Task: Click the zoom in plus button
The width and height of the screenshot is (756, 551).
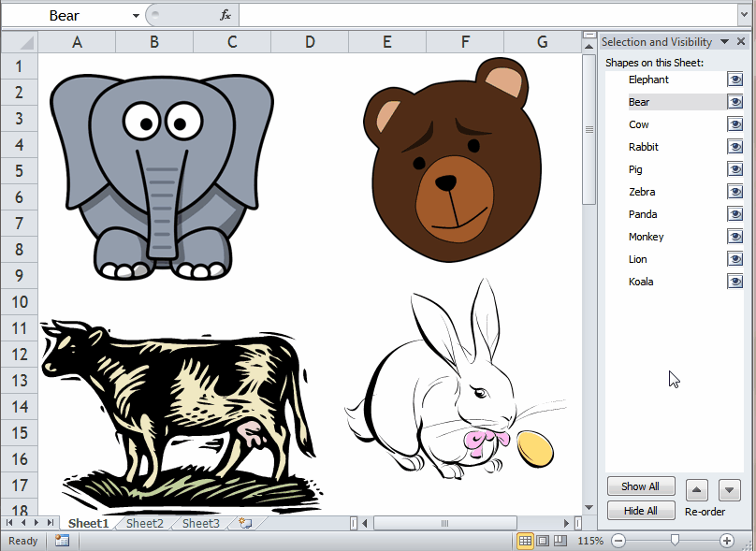Action: pos(727,541)
